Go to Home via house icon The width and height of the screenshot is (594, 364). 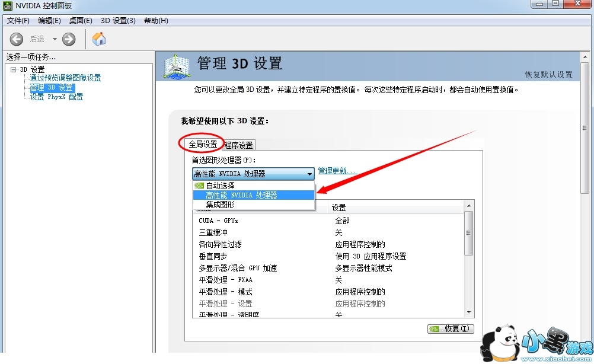pyautogui.click(x=99, y=39)
